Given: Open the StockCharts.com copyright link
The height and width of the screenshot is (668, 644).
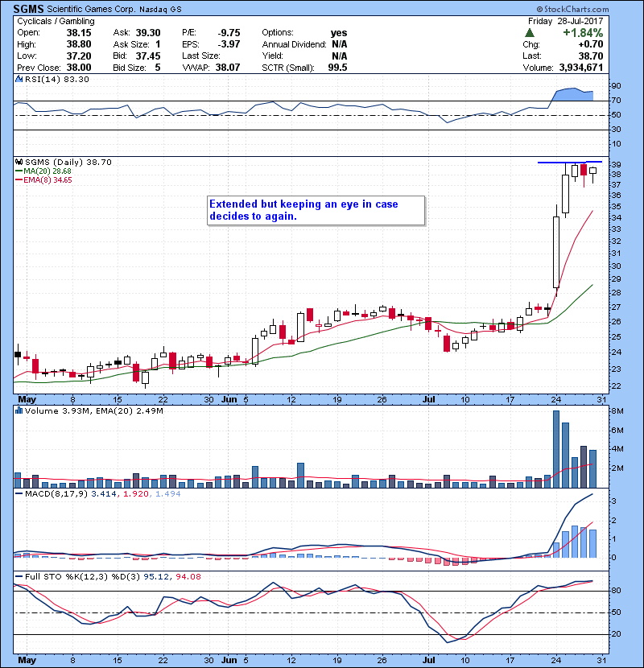Looking at the screenshot, I should [572, 9].
